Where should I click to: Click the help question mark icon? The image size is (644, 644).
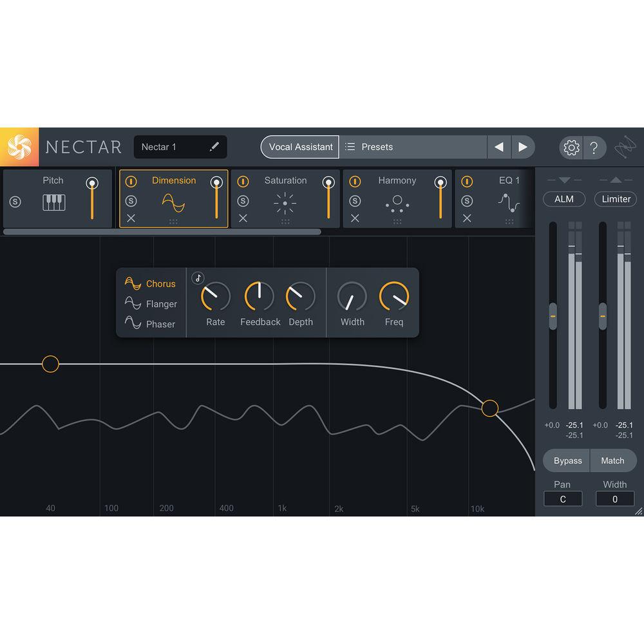tap(595, 147)
